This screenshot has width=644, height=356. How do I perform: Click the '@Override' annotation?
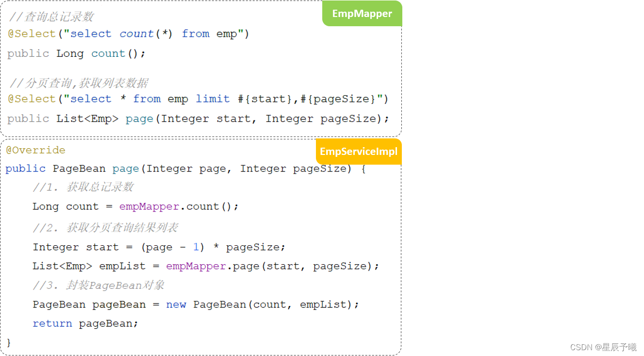[35, 150]
